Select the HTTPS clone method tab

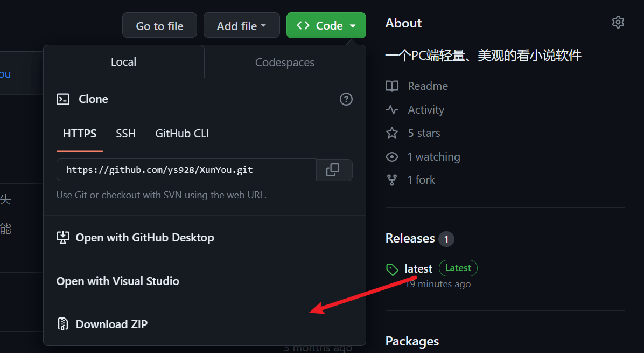(x=80, y=134)
